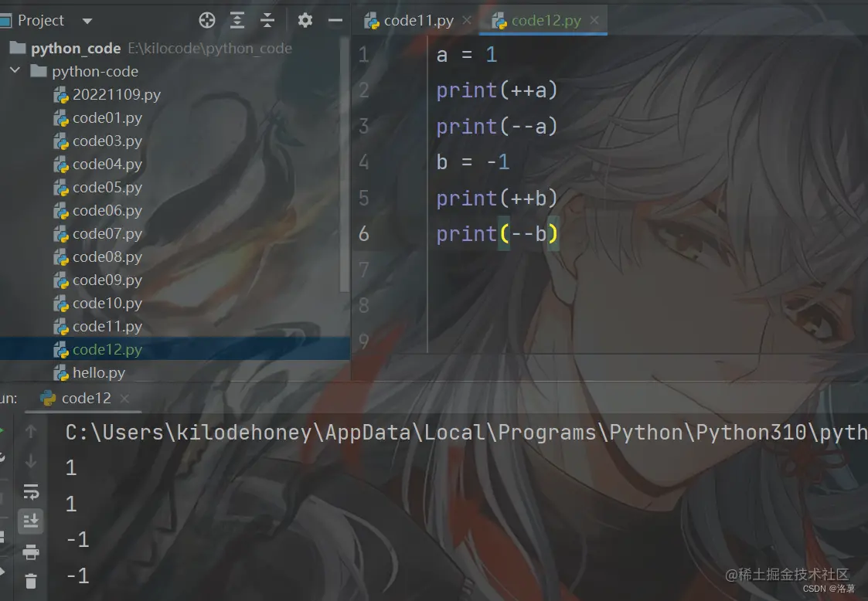Click the Python interpreter path in console
The image size is (868, 601).
click(x=466, y=433)
